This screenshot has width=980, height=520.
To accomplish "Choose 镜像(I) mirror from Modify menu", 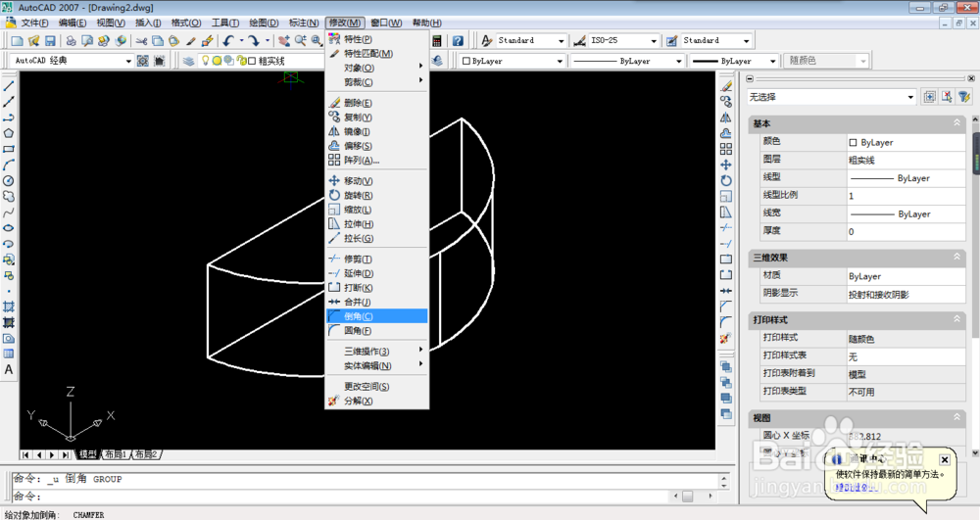I will click(x=377, y=132).
